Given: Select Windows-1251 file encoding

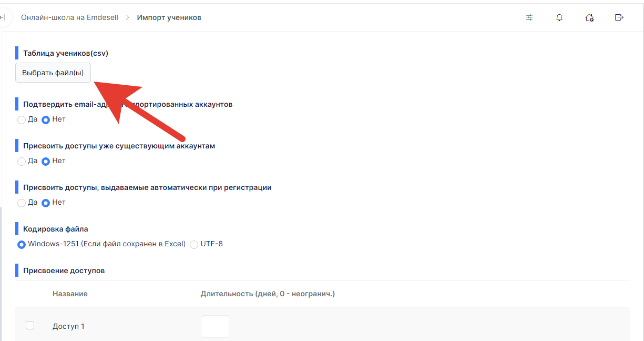Looking at the screenshot, I should 22,244.
